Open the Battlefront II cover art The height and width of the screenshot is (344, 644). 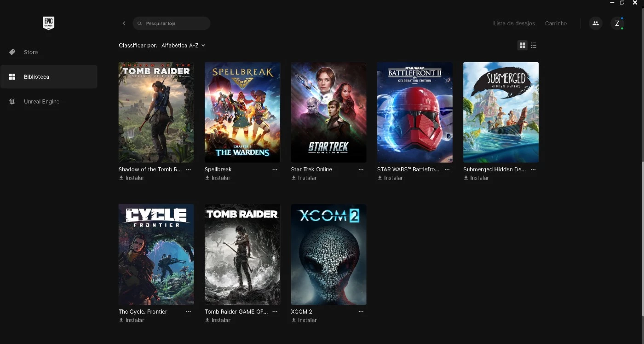[415, 112]
